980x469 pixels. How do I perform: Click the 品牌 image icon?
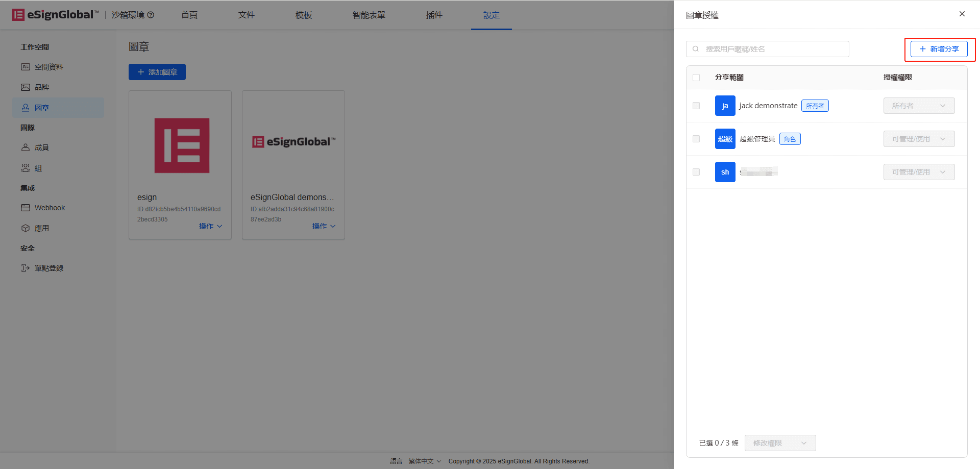(26, 87)
